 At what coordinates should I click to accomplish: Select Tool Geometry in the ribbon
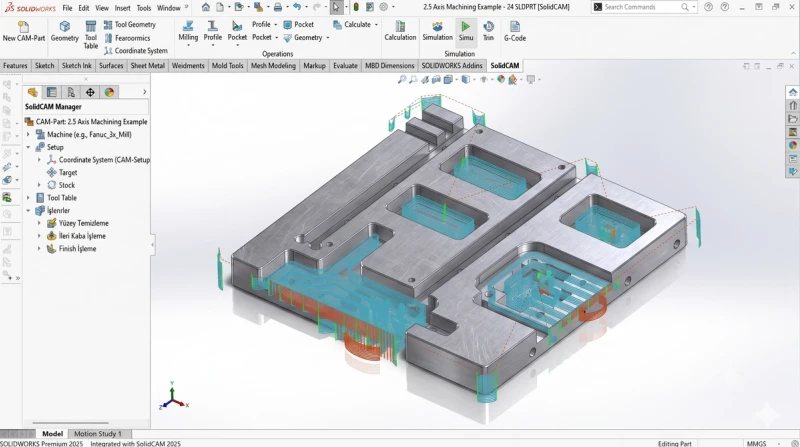[x=130, y=24]
